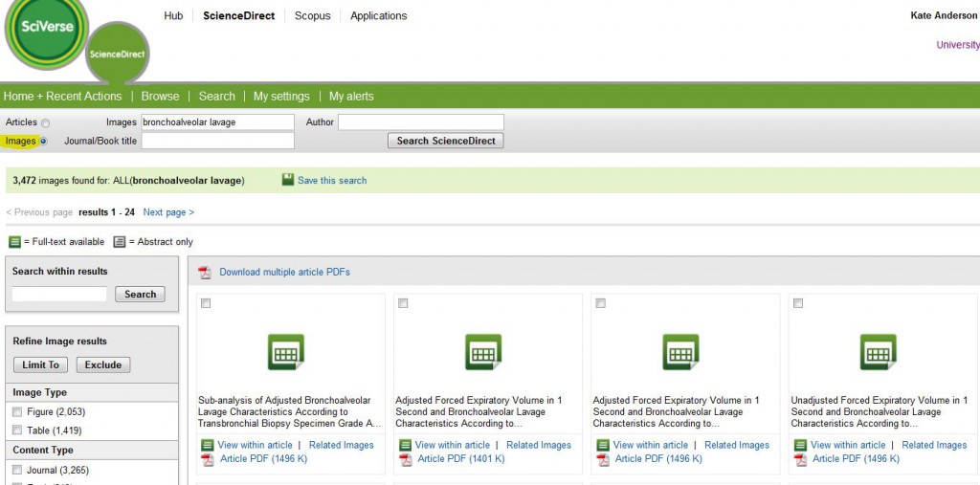Go to Next page of results
The image size is (980, 485).
(x=168, y=212)
